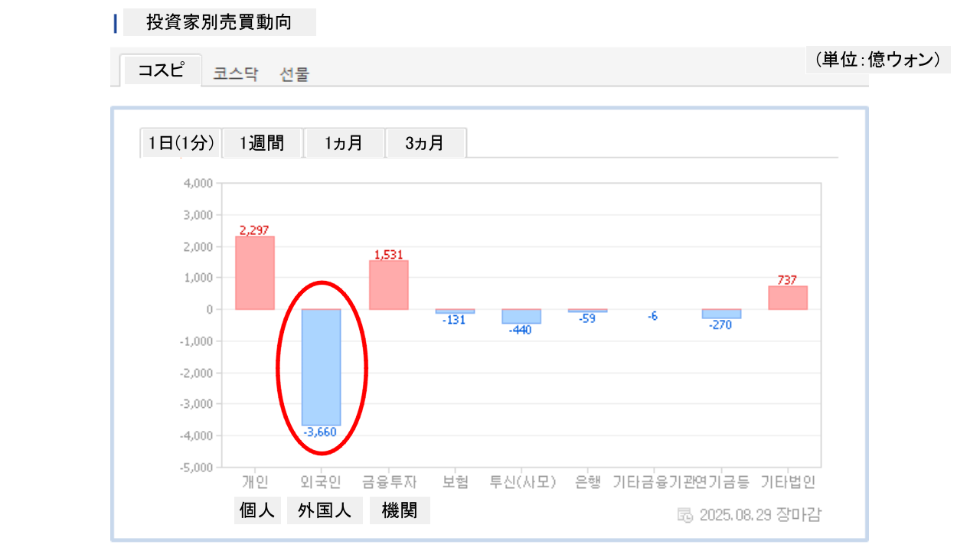Click the blue 外国人 bar showing -3,660
This screenshot has height=551, width=980.
(321, 367)
